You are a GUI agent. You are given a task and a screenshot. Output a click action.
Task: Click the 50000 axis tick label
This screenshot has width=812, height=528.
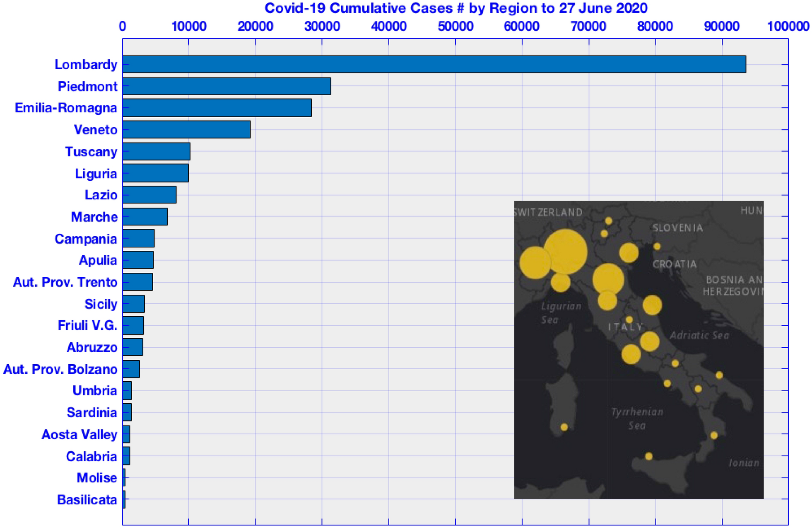[x=455, y=27]
